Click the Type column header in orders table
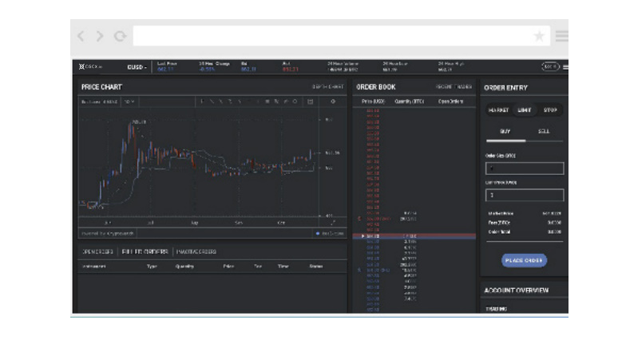Viewport: 622px width, 364px height. pos(152,267)
